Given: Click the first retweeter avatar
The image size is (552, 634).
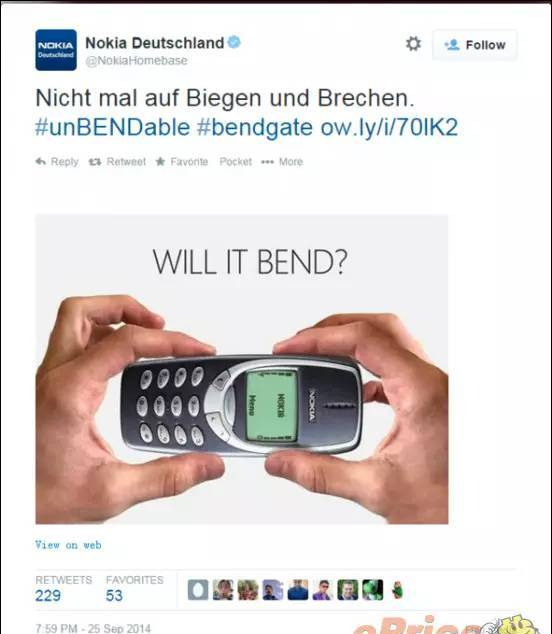Looking at the screenshot, I should pyautogui.click(x=198, y=590).
